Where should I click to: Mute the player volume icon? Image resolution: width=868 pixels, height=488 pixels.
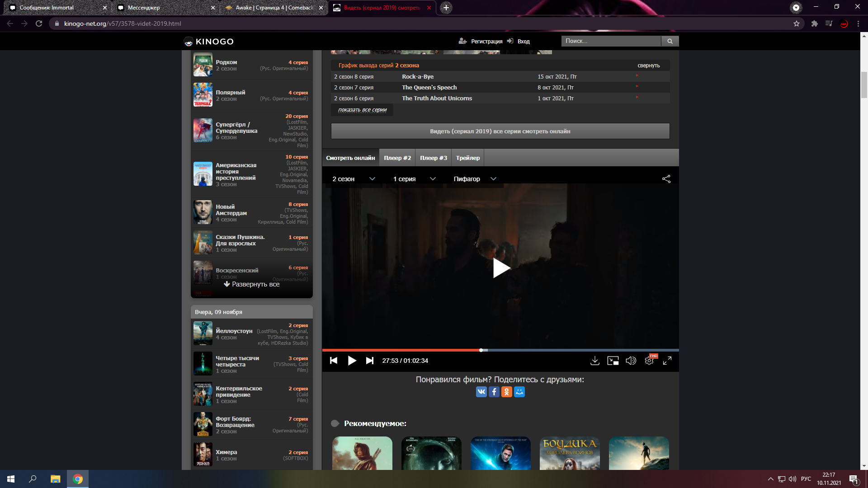(x=631, y=361)
